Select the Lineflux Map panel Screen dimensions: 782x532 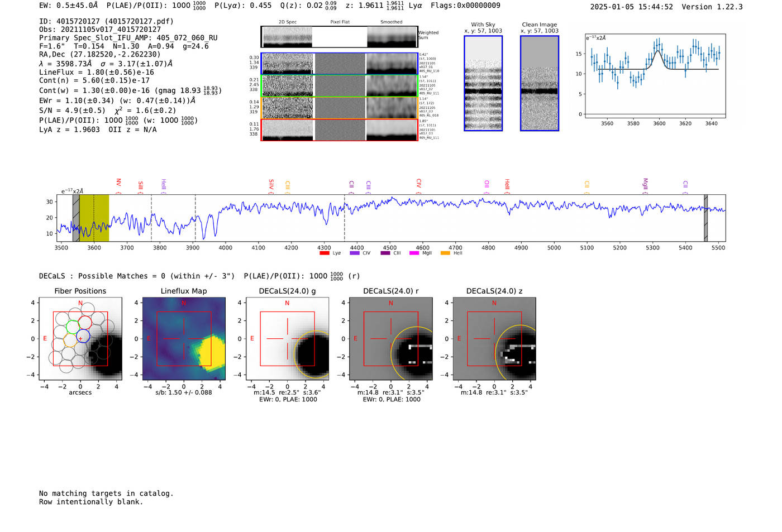[184, 339]
